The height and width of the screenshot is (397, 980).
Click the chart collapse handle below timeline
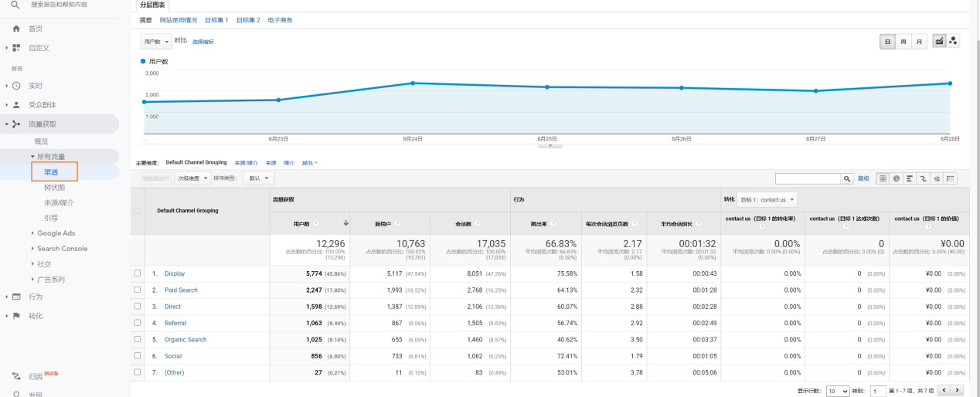point(550,145)
